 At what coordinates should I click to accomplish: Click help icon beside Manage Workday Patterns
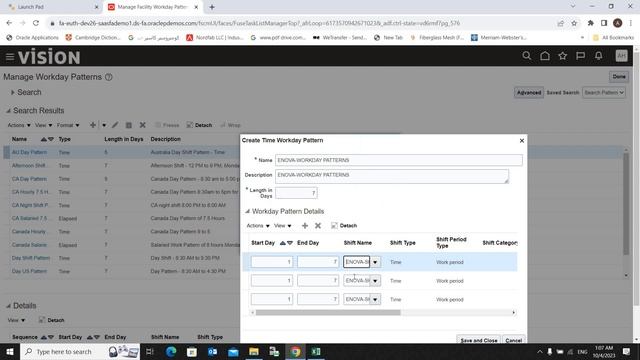109,77
